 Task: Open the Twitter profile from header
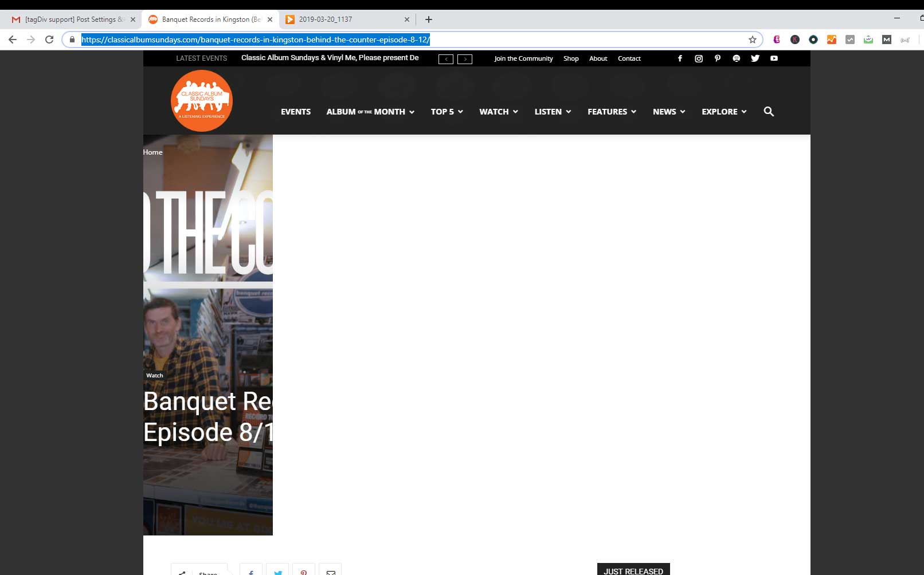(755, 58)
